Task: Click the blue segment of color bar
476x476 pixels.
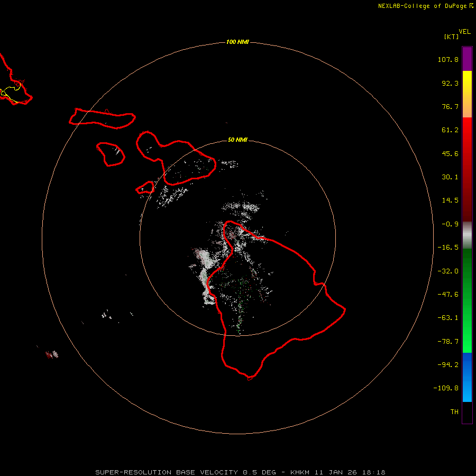Action: click(467, 377)
